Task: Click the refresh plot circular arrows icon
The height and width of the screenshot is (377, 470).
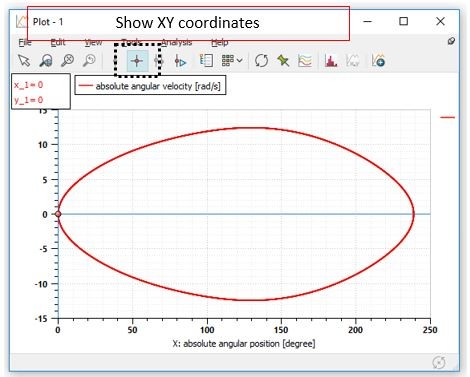Action: [261, 61]
